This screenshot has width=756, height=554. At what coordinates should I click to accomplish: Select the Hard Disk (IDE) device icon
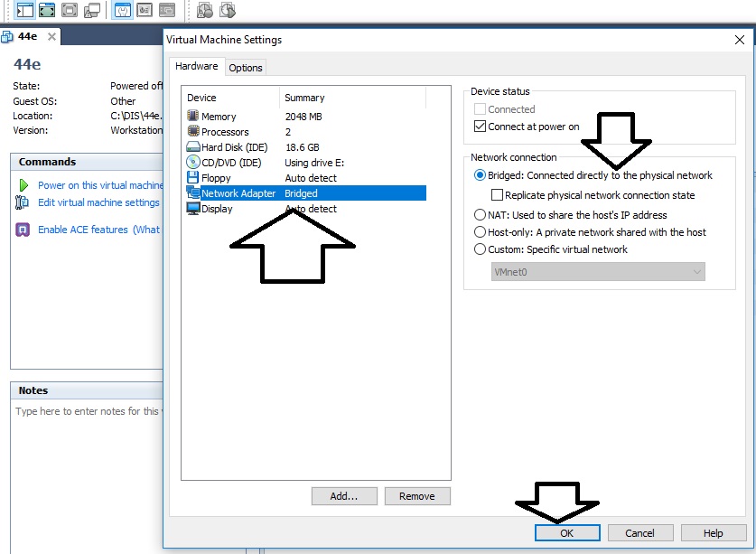tap(192, 147)
